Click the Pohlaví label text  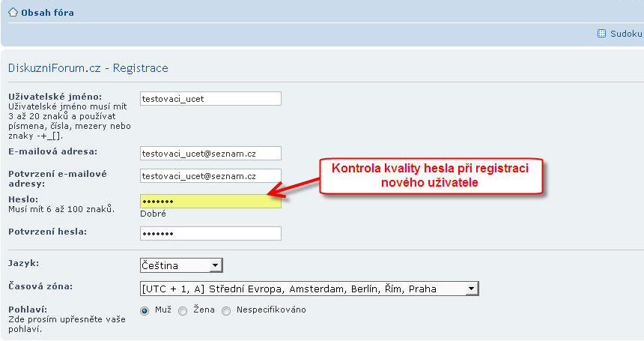[28, 309]
